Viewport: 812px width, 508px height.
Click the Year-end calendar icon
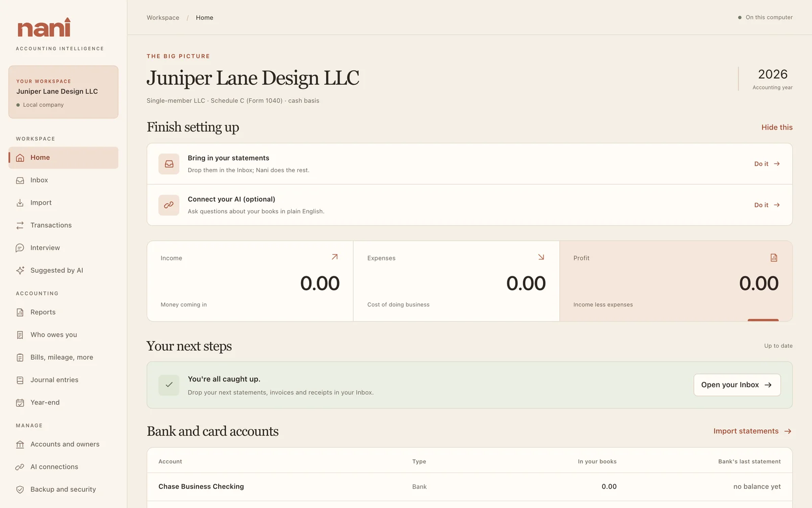point(20,403)
